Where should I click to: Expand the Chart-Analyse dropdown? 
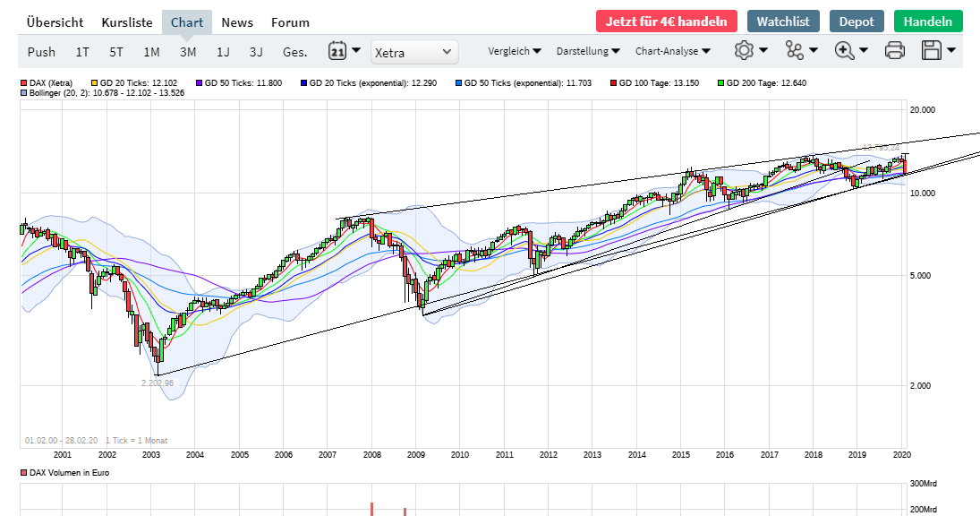tap(673, 51)
